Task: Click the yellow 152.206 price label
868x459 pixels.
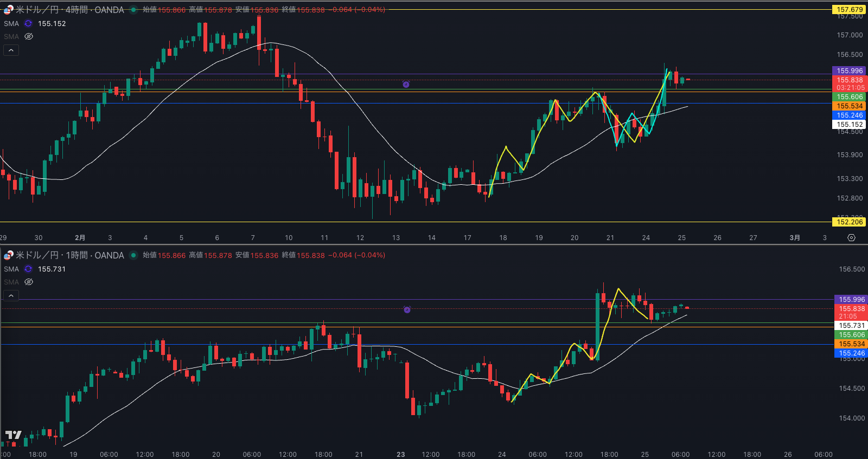Action: 849,222
